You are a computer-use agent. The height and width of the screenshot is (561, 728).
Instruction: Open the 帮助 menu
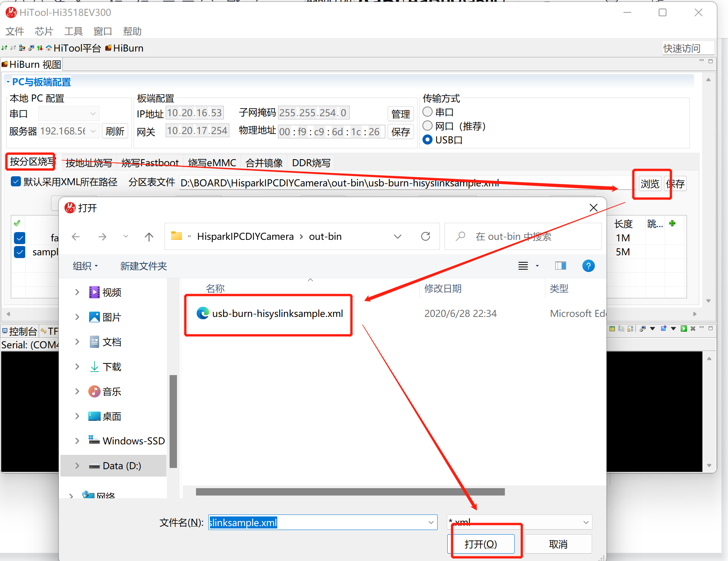(132, 31)
